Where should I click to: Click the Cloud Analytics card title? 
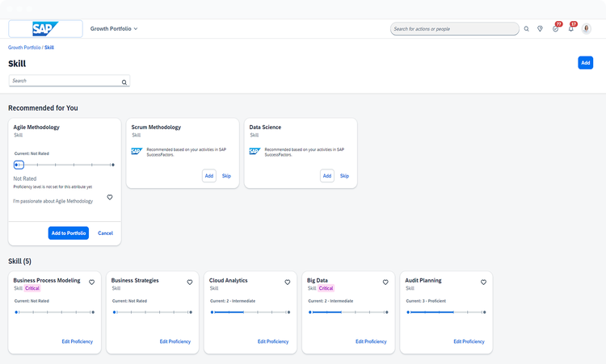pos(229,280)
